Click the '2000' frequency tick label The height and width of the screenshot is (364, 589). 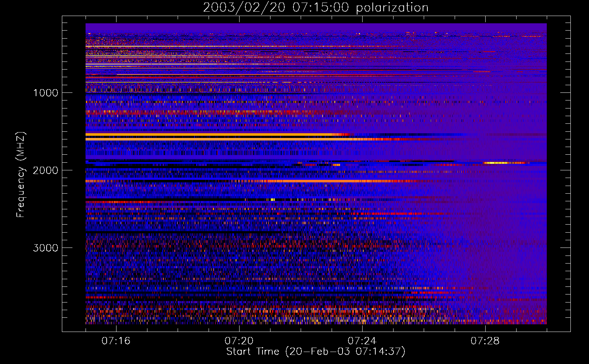[46, 170]
